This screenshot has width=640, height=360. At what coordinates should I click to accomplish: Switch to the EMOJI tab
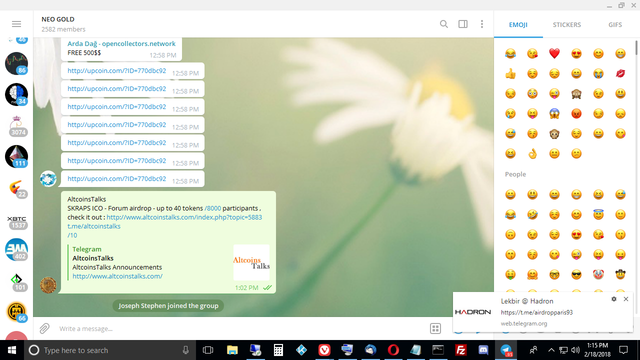(x=518, y=24)
